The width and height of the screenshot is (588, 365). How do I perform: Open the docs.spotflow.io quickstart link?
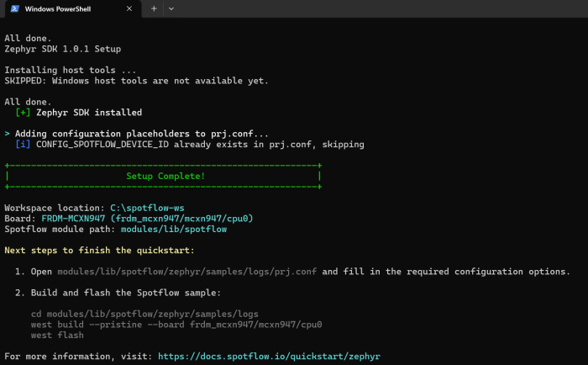tap(269, 356)
